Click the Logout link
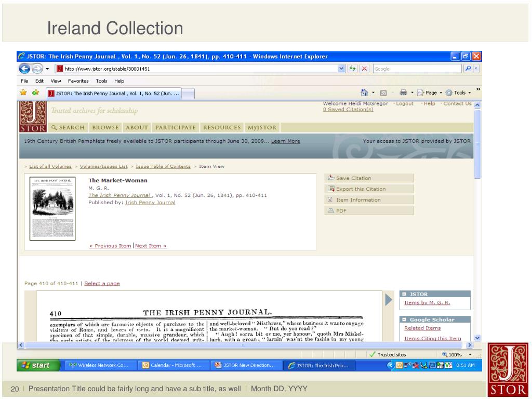532x399 pixels. click(x=404, y=104)
